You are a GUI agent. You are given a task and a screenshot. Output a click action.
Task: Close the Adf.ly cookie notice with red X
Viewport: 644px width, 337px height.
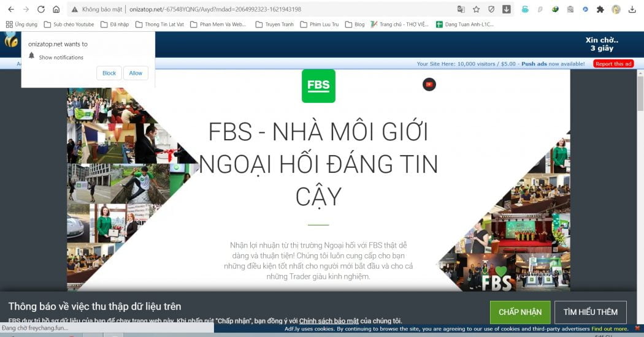coord(637,328)
